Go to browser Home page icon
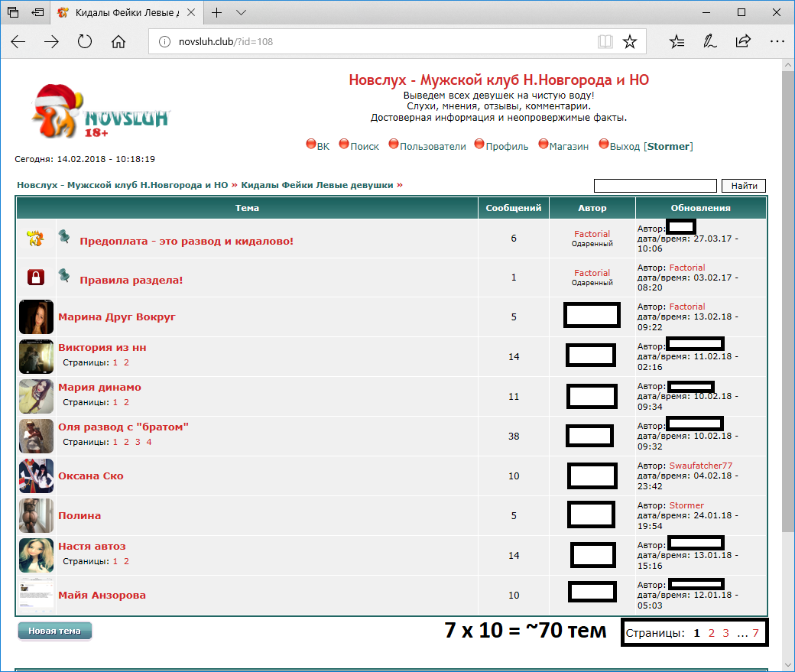This screenshot has height=672, width=795. click(118, 42)
